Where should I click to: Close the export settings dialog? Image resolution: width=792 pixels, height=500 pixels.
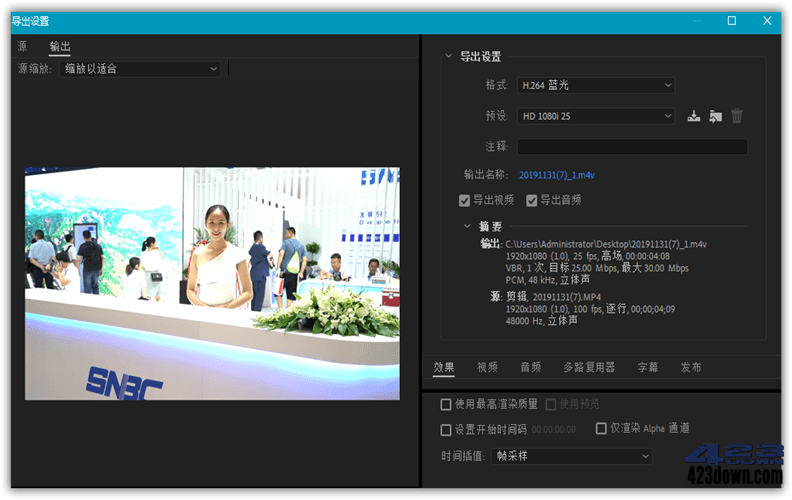pyautogui.click(x=767, y=20)
